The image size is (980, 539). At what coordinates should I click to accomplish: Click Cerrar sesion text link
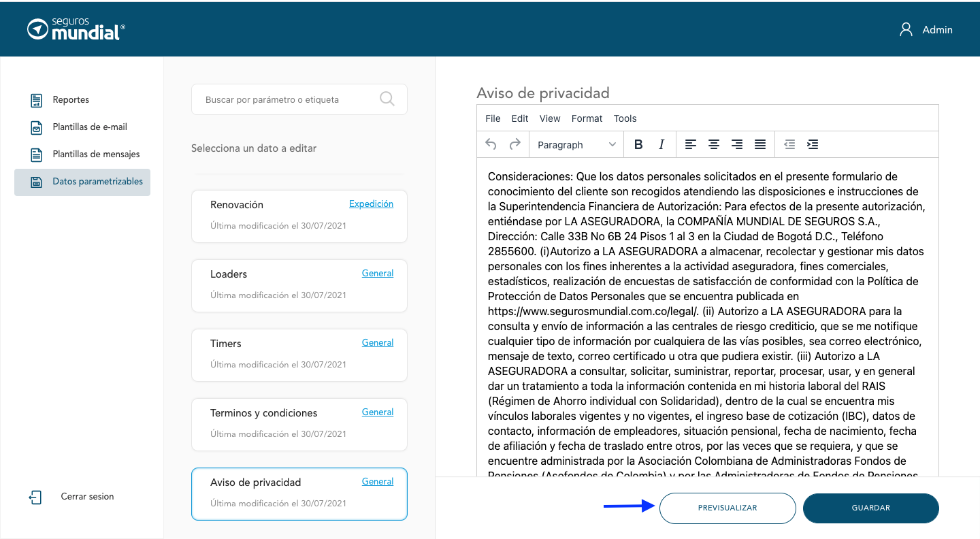click(x=87, y=497)
